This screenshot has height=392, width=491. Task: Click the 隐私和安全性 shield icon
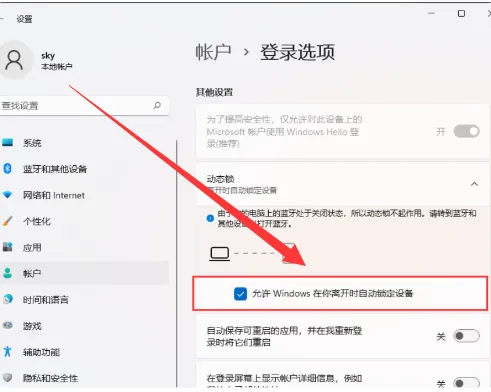tap(7, 378)
